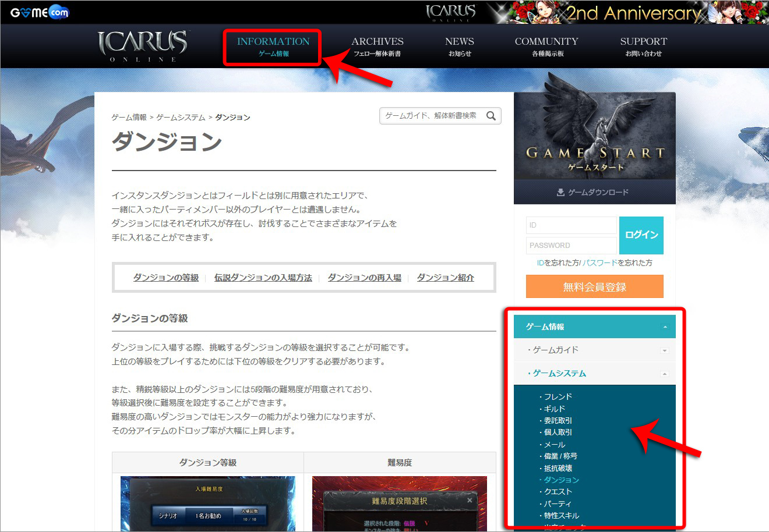Screen dimensions: 769x532
Task: Collapse the ゲームシステム sidebar arrow
Action: 664,374
